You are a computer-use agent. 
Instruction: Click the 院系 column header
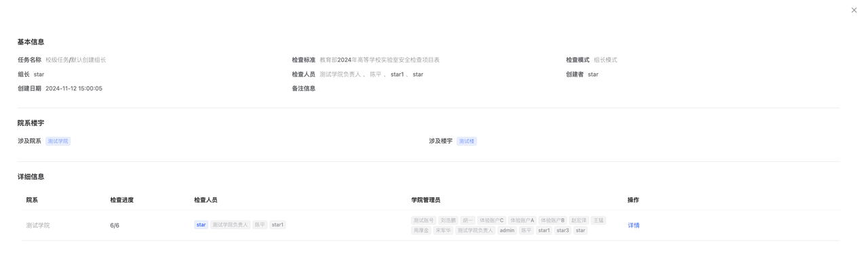pyautogui.click(x=32, y=200)
